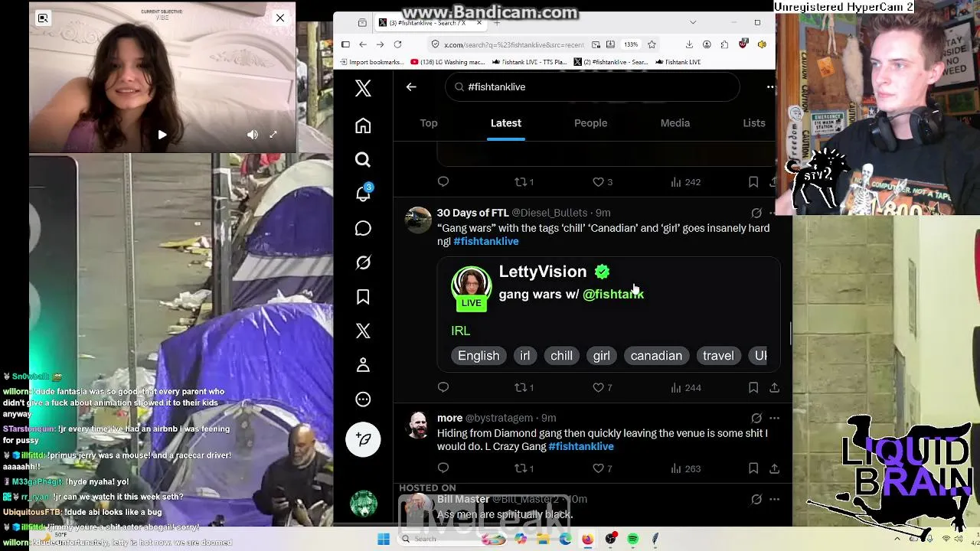Screen dimensions: 980x551
Task: Switch to the Top tab
Action: 429,123
